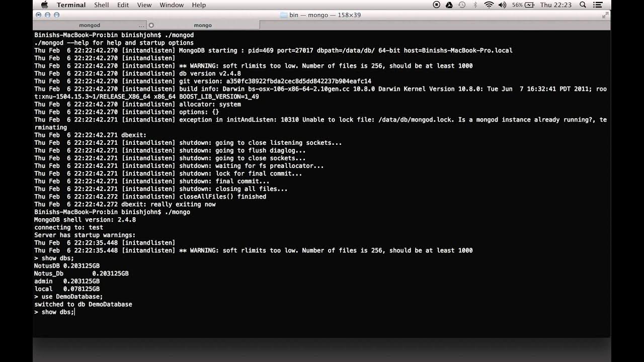The width and height of the screenshot is (644, 362).
Task: Open the Shell menu
Action: [102, 5]
